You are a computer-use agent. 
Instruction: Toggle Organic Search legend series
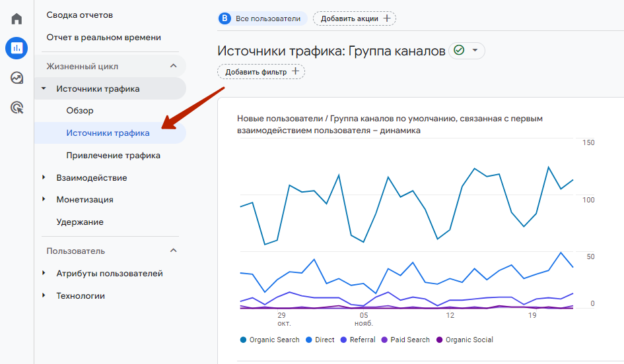point(270,340)
